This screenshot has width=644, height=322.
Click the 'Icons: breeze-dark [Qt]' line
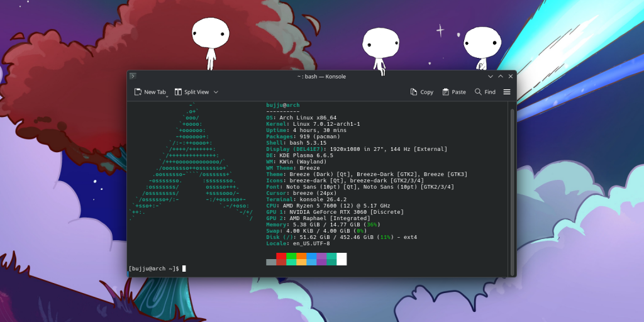(345, 180)
